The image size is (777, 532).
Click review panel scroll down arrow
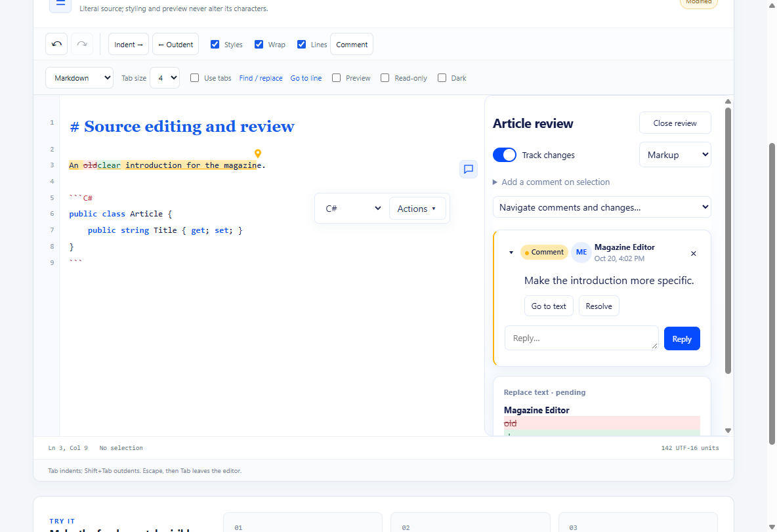728,430
